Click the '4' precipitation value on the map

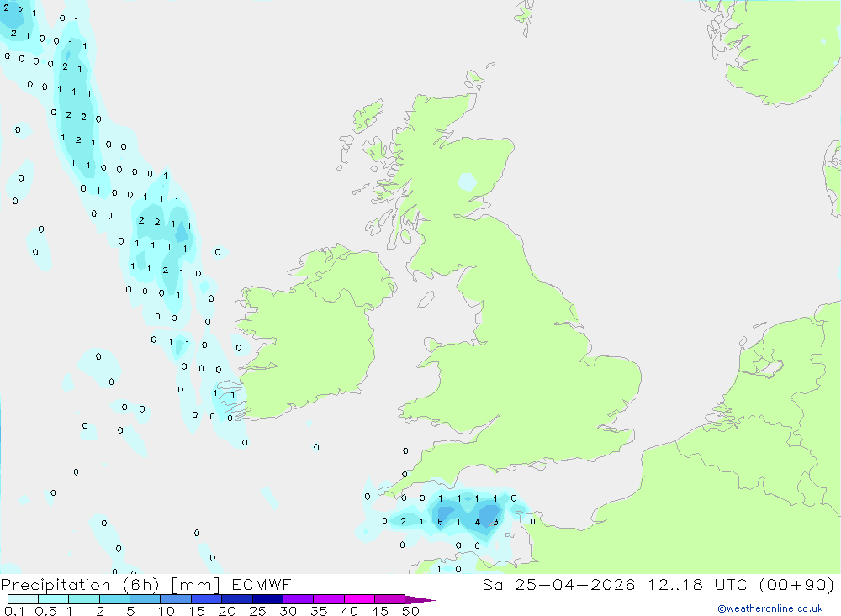click(478, 522)
